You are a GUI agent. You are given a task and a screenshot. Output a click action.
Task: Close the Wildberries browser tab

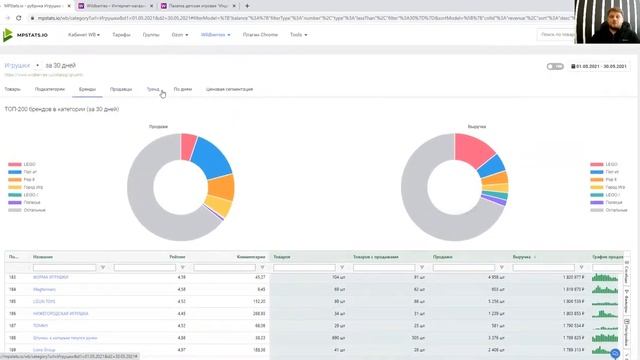pyautogui.click(x=151, y=6)
